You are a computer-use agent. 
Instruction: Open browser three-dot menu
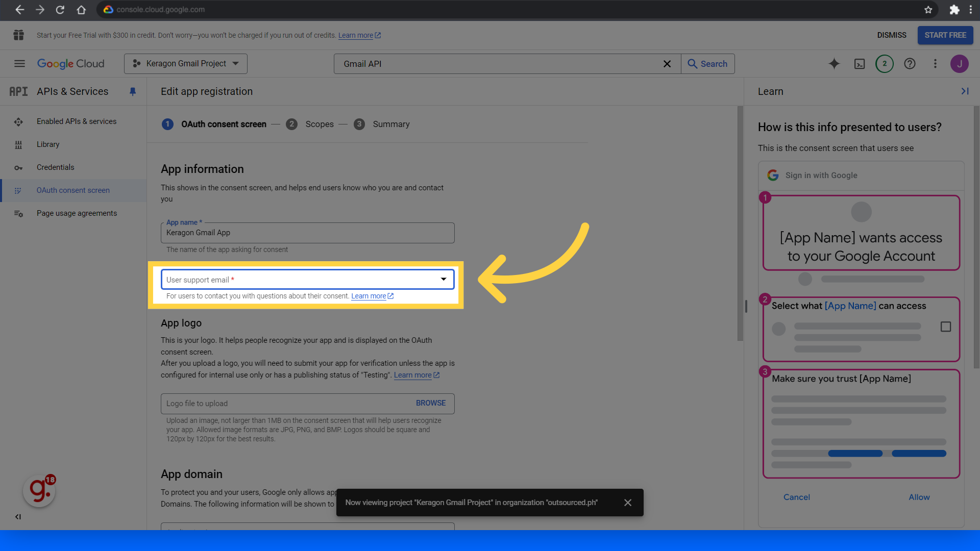pos(971,10)
